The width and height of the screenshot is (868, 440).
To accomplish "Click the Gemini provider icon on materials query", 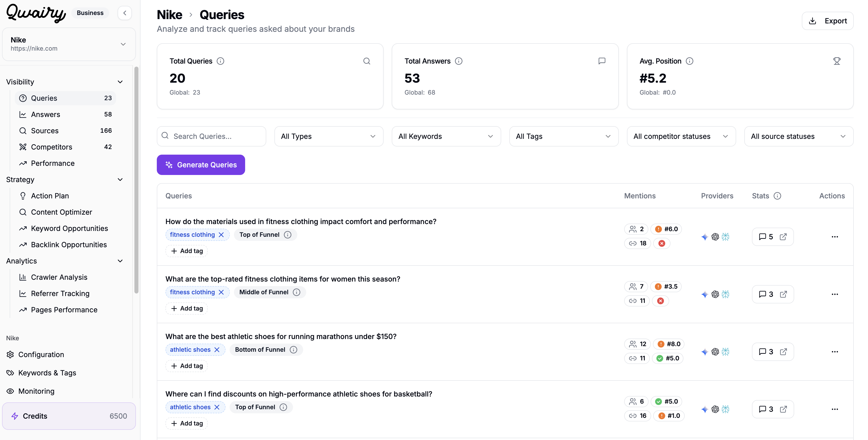I will 705,237.
